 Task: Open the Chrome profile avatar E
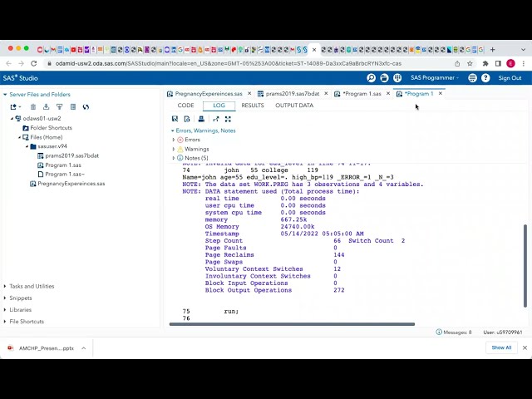(510, 63)
